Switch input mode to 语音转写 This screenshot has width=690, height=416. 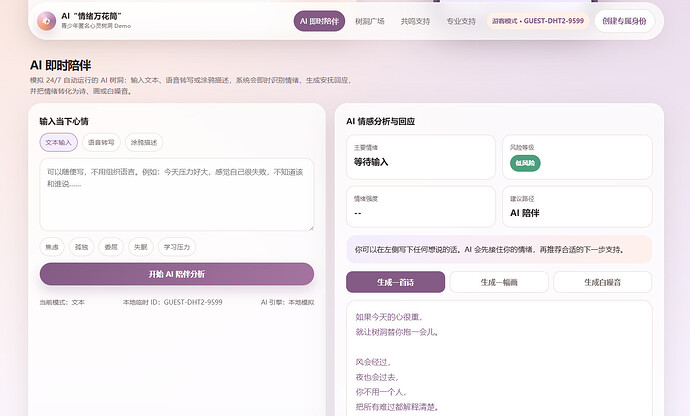(x=101, y=142)
